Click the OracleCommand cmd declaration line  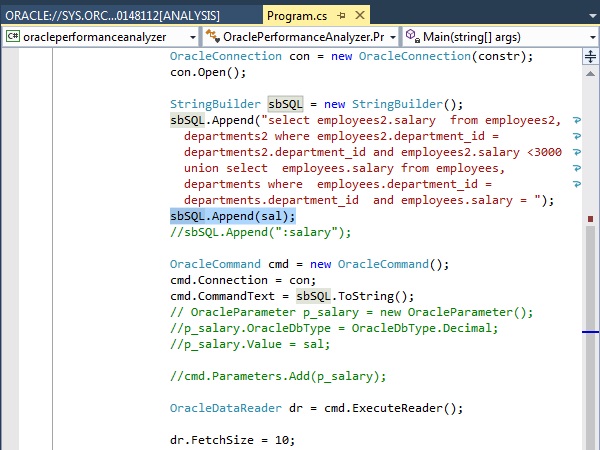(x=310, y=264)
